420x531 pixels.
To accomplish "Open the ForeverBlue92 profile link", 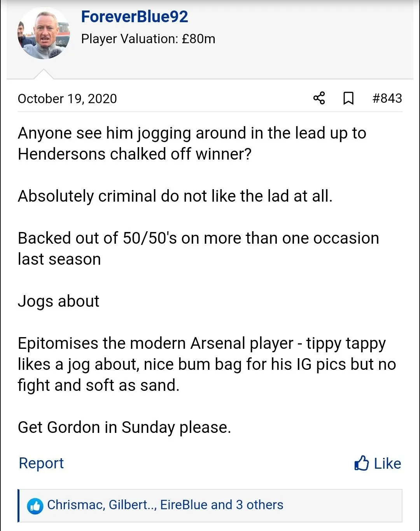I will point(135,17).
